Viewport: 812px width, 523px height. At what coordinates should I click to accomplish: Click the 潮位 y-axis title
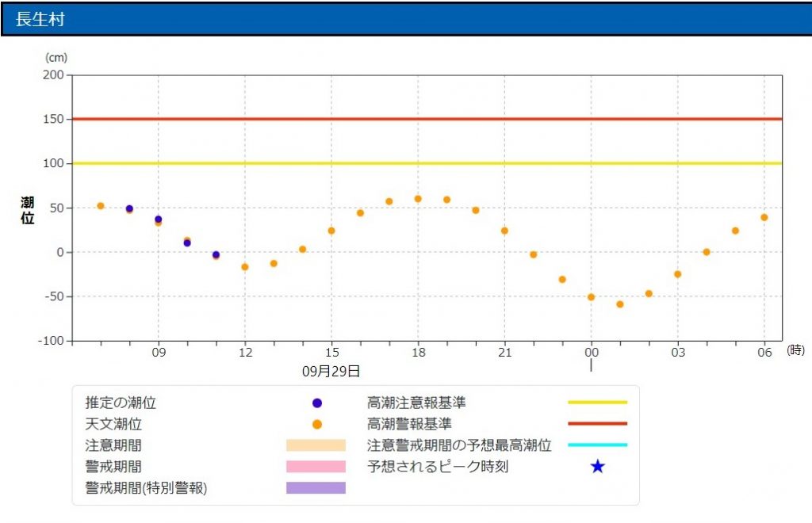[28, 210]
